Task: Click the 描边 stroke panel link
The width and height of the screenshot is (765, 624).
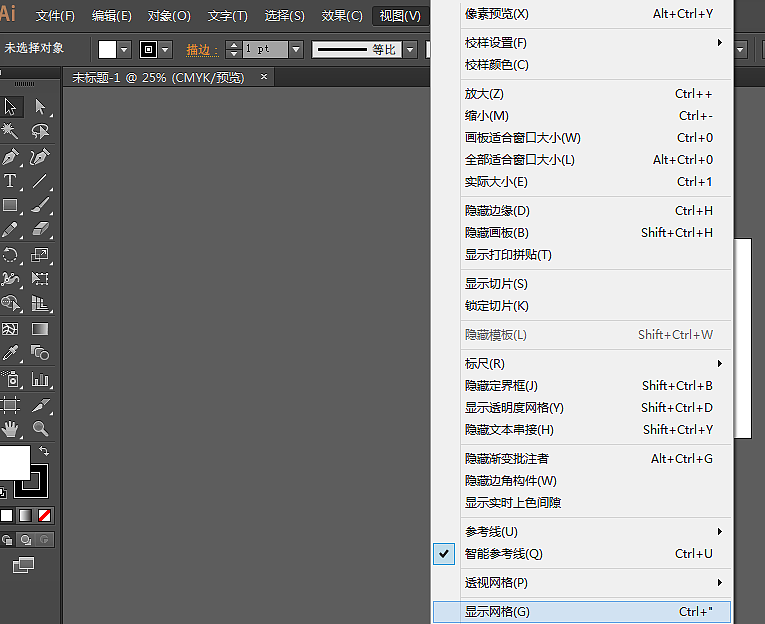Action: coord(201,49)
